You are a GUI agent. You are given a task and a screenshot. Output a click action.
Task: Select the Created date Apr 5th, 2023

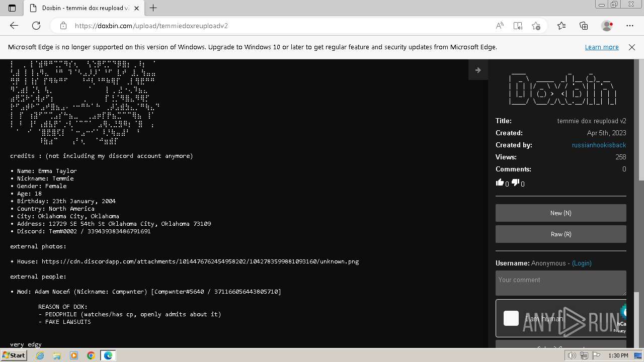tap(606, 133)
